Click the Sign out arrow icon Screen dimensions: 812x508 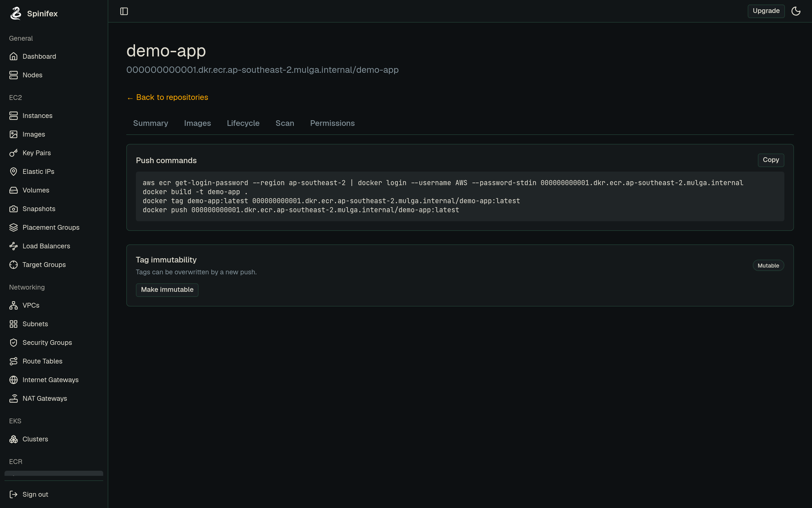[14, 494]
